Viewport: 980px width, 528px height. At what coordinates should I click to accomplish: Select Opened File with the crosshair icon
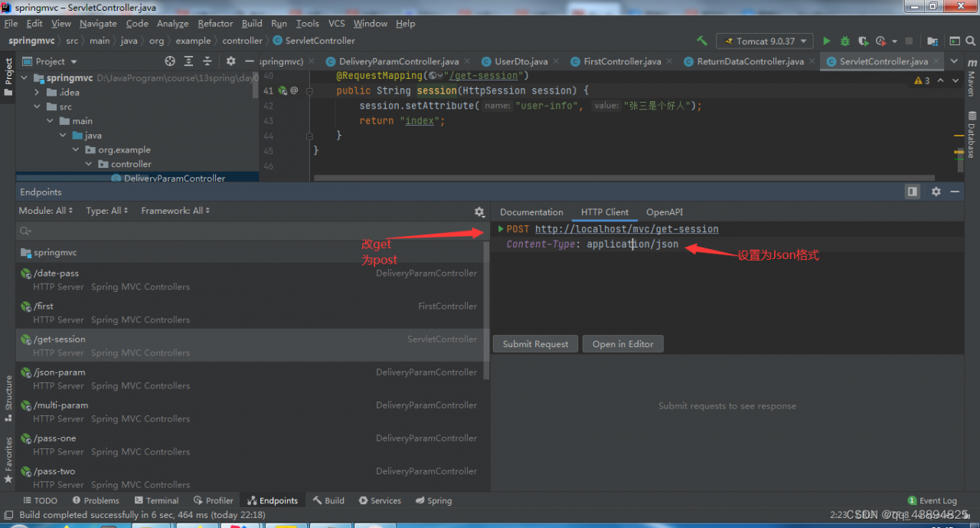tap(170, 61)
